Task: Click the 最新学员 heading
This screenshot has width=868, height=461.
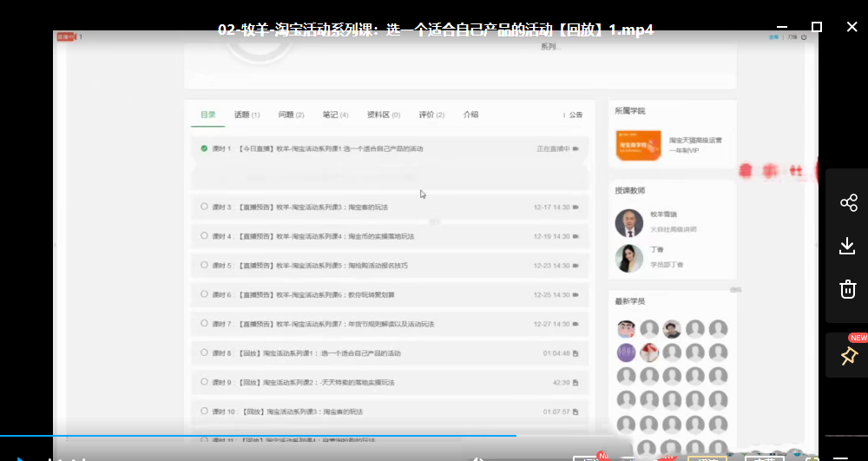Action: (630, 301)
